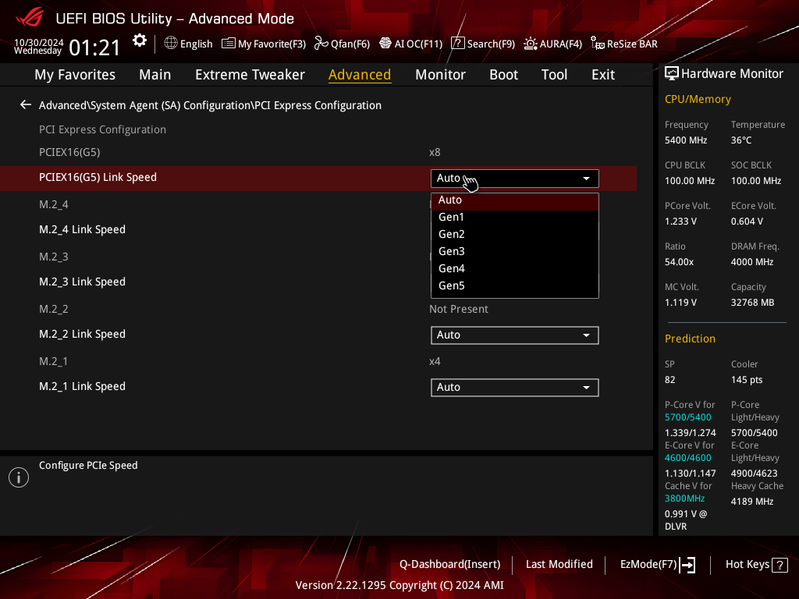The width and height of the screenshot is (799, 599).
Task: Choose Gen2 from the link speed list
Action: coord(515,234)
